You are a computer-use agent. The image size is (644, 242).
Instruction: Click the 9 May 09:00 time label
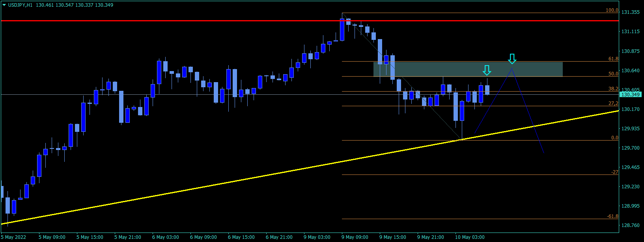[355, 237]
